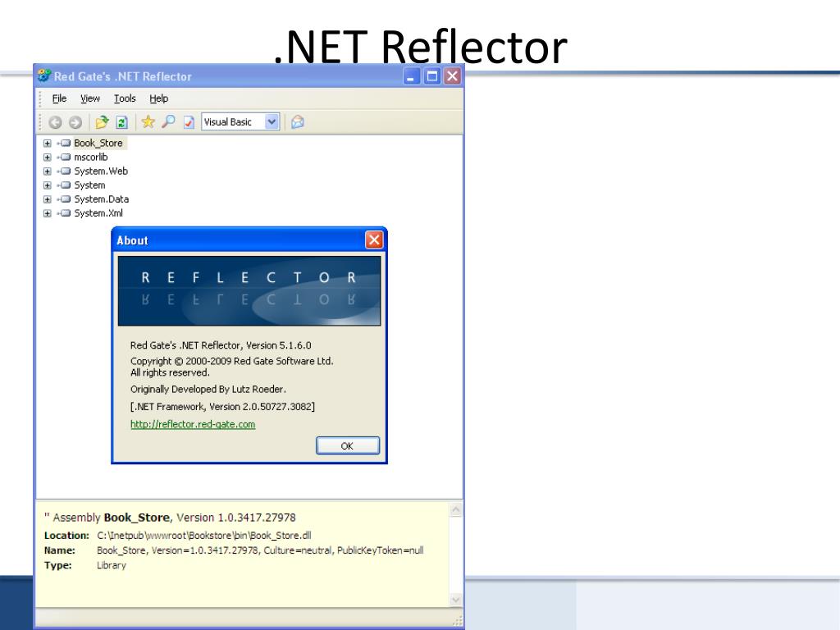Maximize the .NET Reflector window
Screen dimensions: 840x630
coord(431,76)
